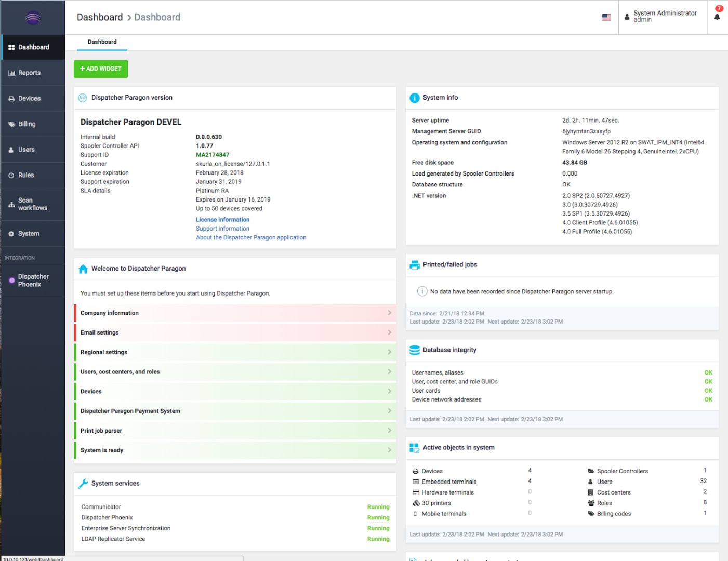Click the Printed/failed jobs printer icon
The image size is (728, 561).
click(415, 265)
